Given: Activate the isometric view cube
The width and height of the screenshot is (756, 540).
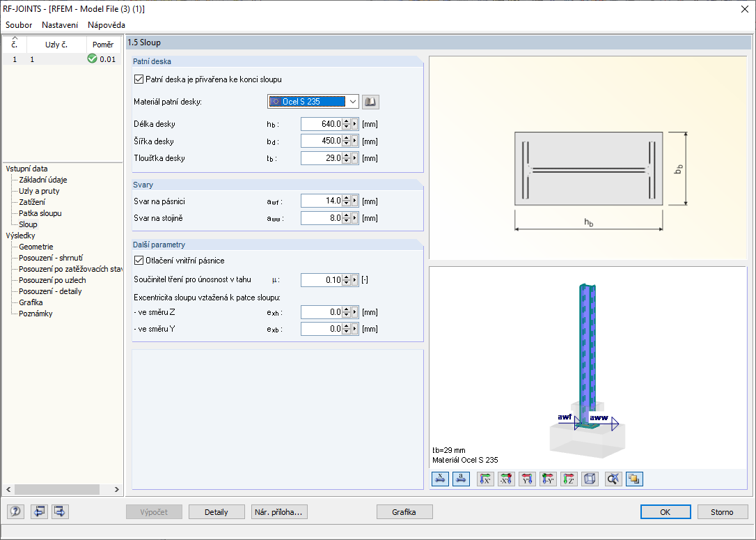Looking at the screenshot, I should pos(590,479).
